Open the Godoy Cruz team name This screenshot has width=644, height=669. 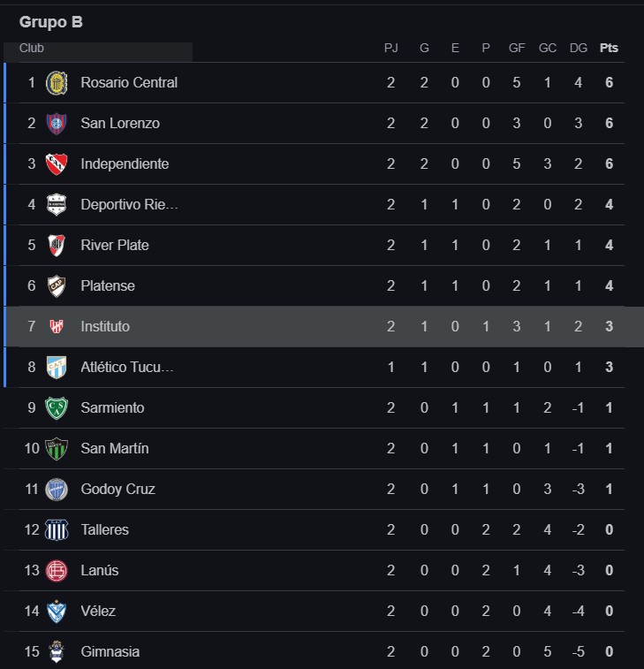[117, 489]
